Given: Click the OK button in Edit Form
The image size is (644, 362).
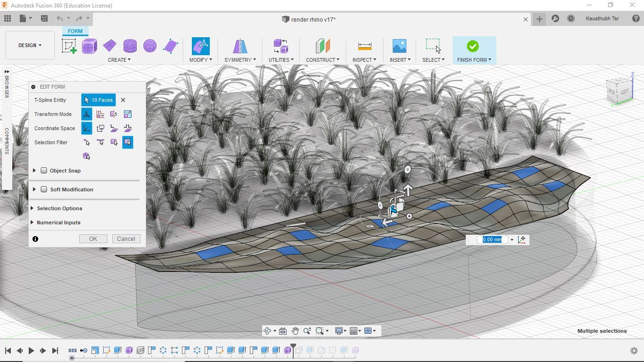Looking at the screenshot, I should click(x=93, y=239).
